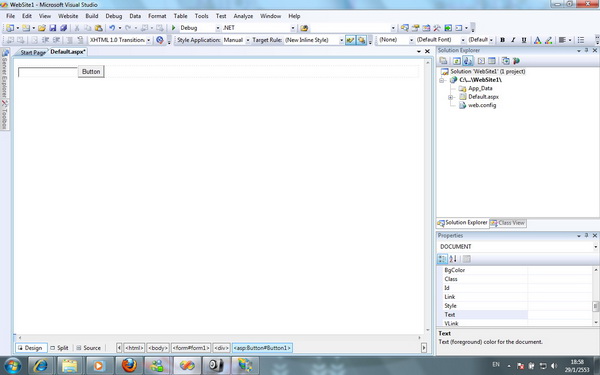The image size is (600, 375).
Task: Click the bulleted list formatting icon
Action: tap(581, 40)
